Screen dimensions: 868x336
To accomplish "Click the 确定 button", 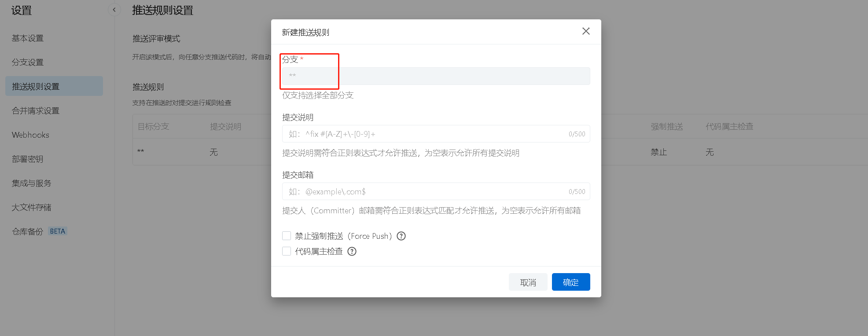I will click(571, 282).
